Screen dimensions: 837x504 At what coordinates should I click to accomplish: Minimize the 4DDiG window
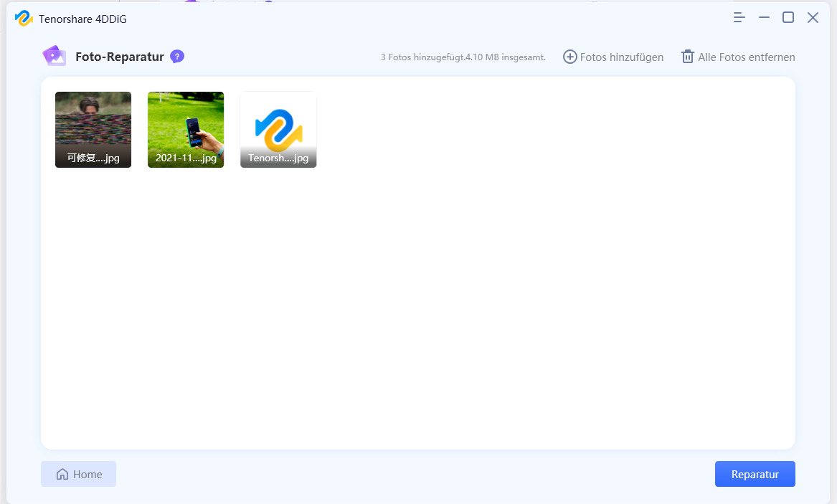[764, 18]
